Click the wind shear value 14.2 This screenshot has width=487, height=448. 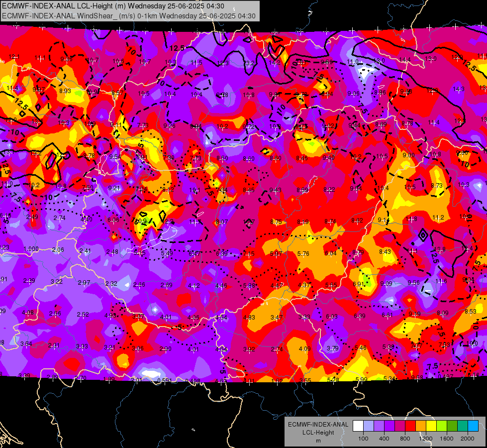[275, 63]
